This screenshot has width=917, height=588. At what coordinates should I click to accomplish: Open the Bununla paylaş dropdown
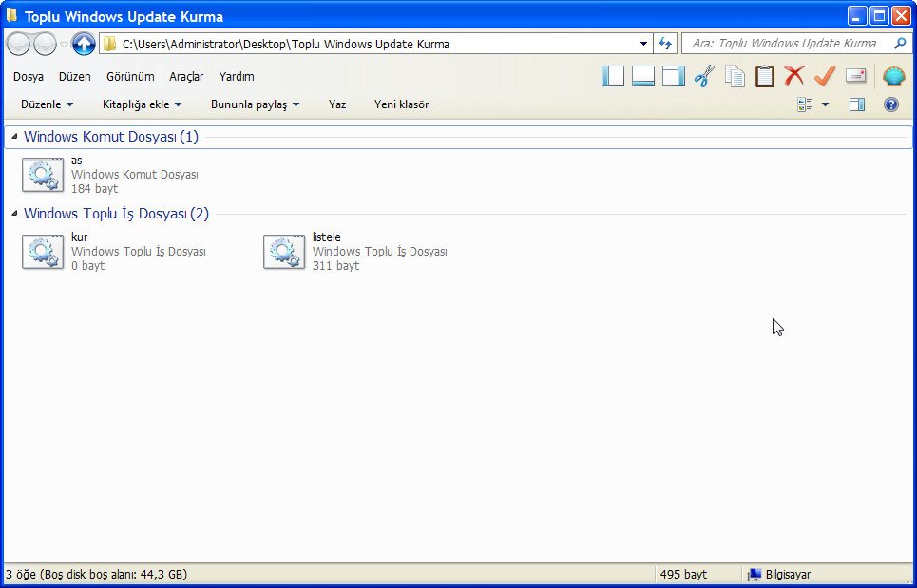coord(255,104)
